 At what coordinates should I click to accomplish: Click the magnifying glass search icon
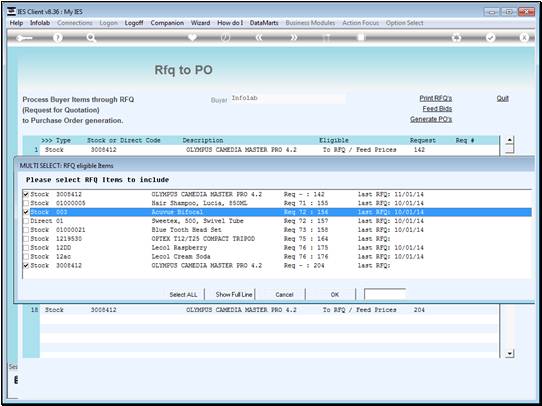(x=91, y=38)
